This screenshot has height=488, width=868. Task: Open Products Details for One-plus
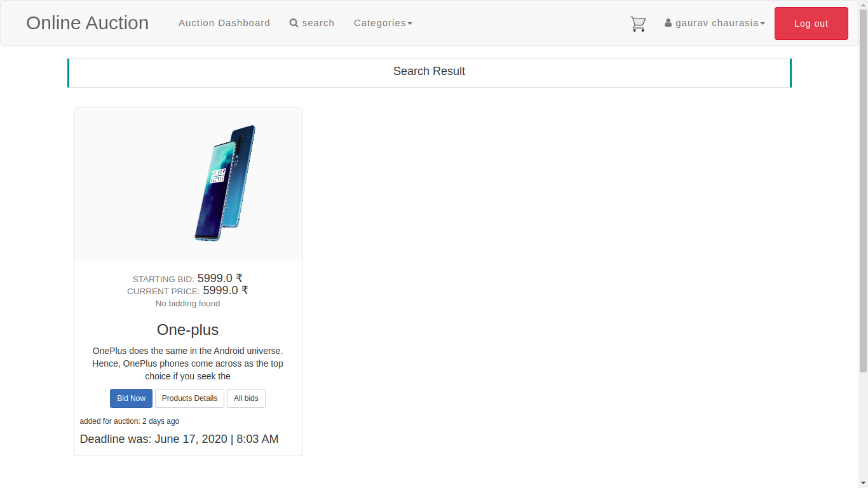pyautogui.click(x=189, y=398)
